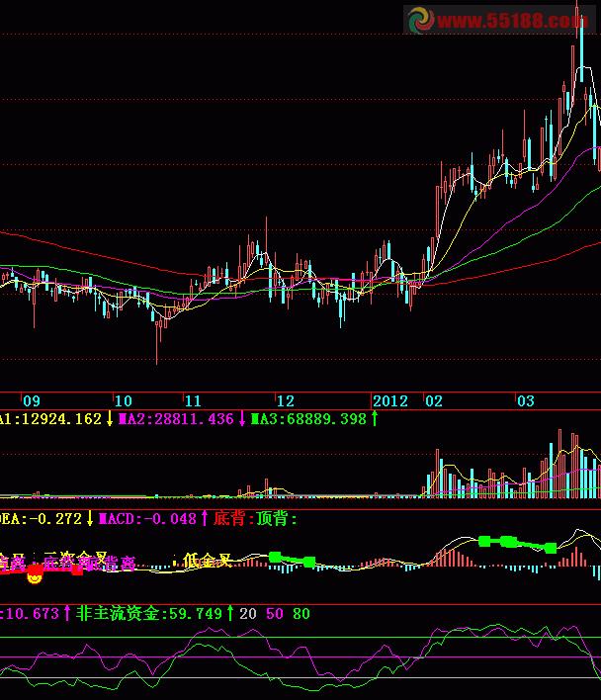Viewport: 601px width, 700px height.
Task: Click the magenta up arrow after MACD -0.048
Action: click(x=205, y=518)
